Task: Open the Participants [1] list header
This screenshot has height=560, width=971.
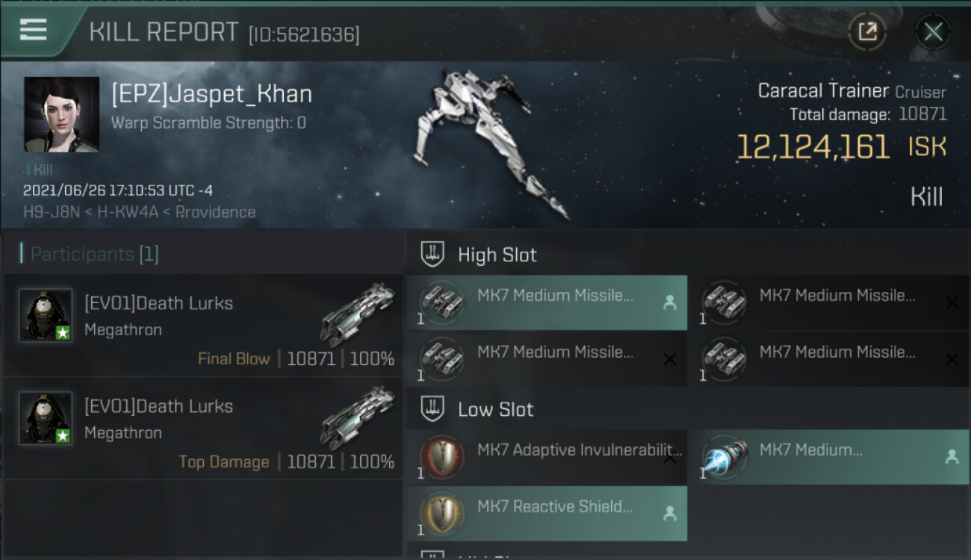Action: (94, 255)
